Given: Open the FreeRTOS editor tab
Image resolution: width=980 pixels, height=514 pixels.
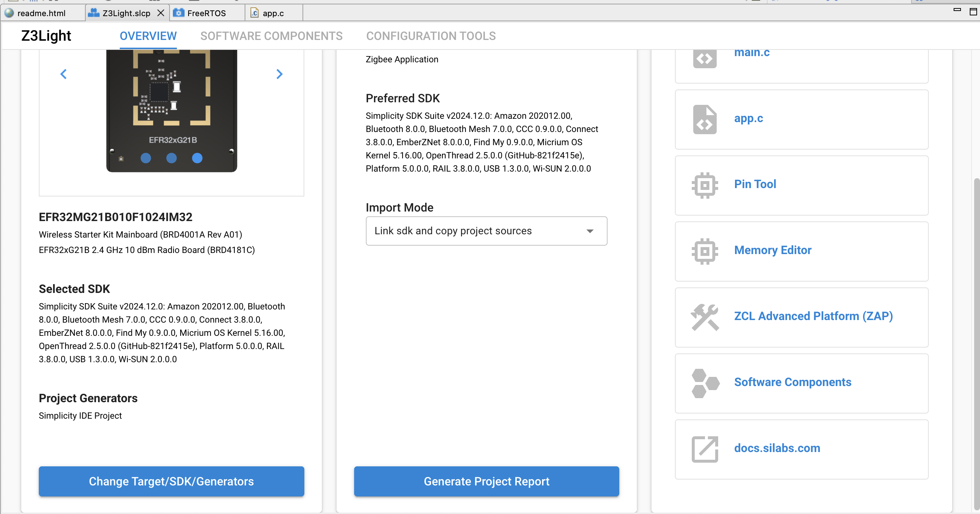Looking at the screenshot, I should coord(207,12).
